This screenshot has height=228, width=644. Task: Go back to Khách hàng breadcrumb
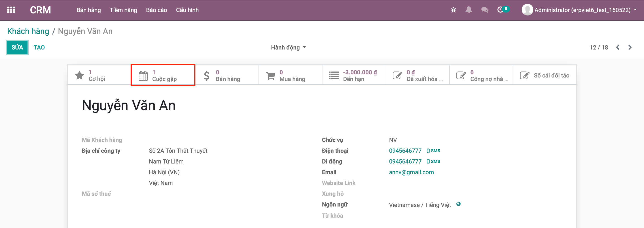(28, 31)
